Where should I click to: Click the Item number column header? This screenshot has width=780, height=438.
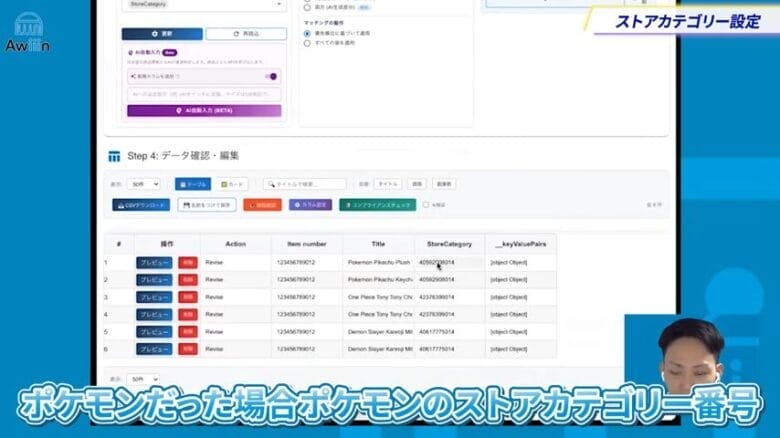pyautogui.click(x=307, y=244)
